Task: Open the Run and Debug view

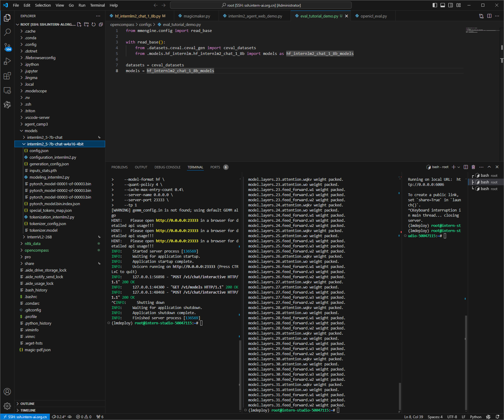Action: point(7,61)
